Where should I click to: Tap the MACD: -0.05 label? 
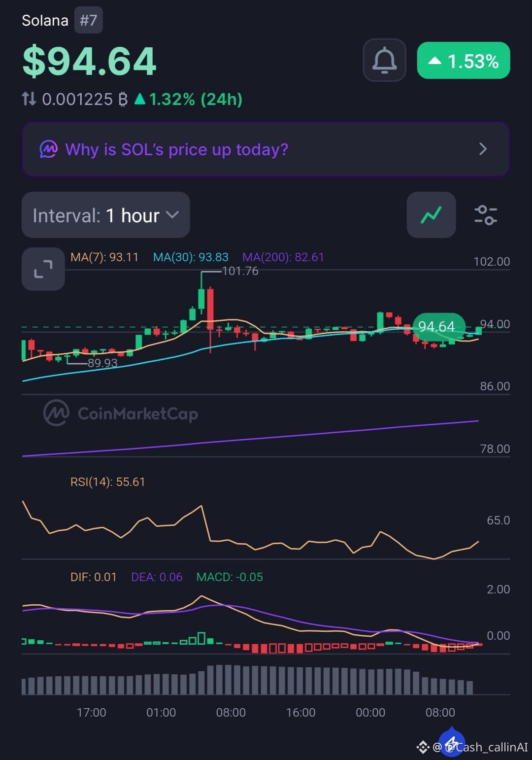tap(230, 577)
